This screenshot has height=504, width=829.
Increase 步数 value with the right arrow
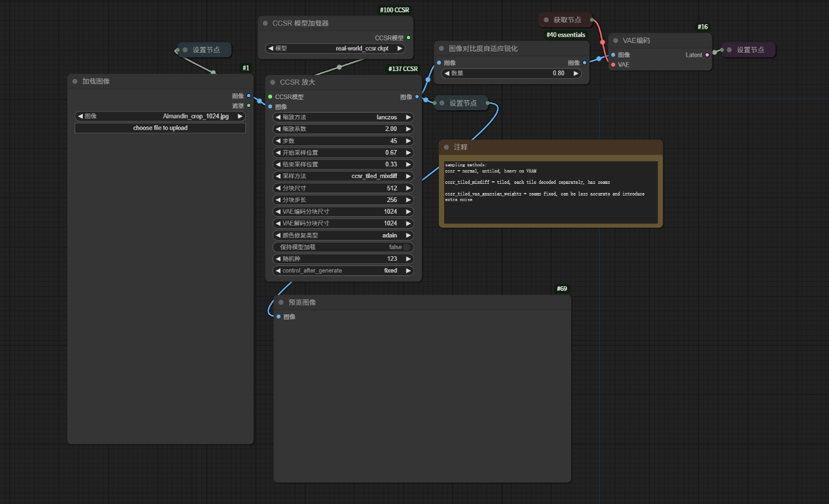tap(408, 141)
